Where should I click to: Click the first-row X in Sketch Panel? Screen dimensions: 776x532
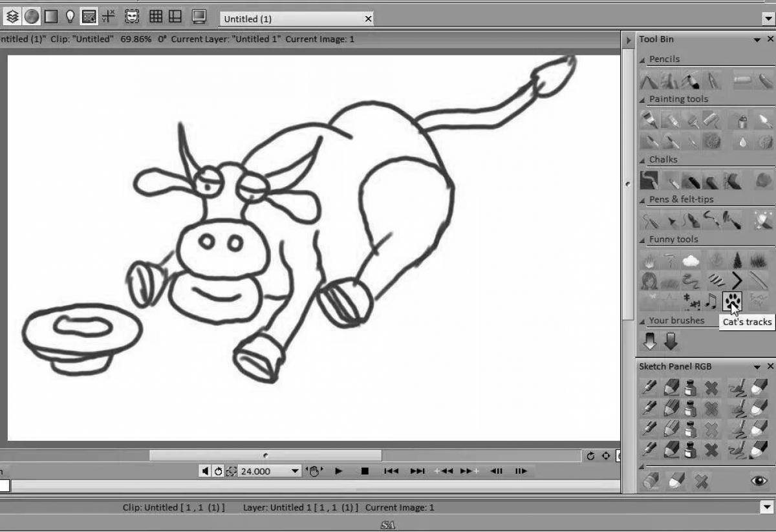[x=711, y=388]
